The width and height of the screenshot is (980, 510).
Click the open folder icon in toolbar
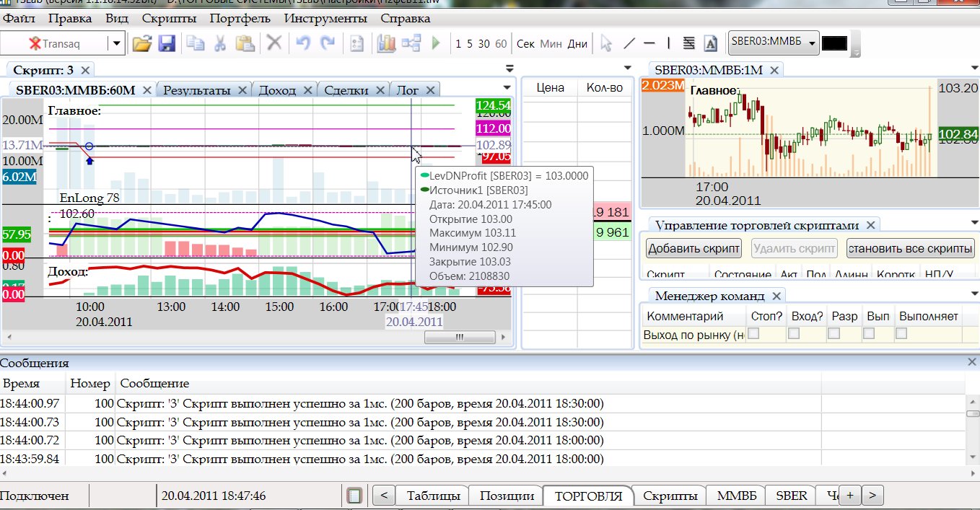click(x=141, y=43)
